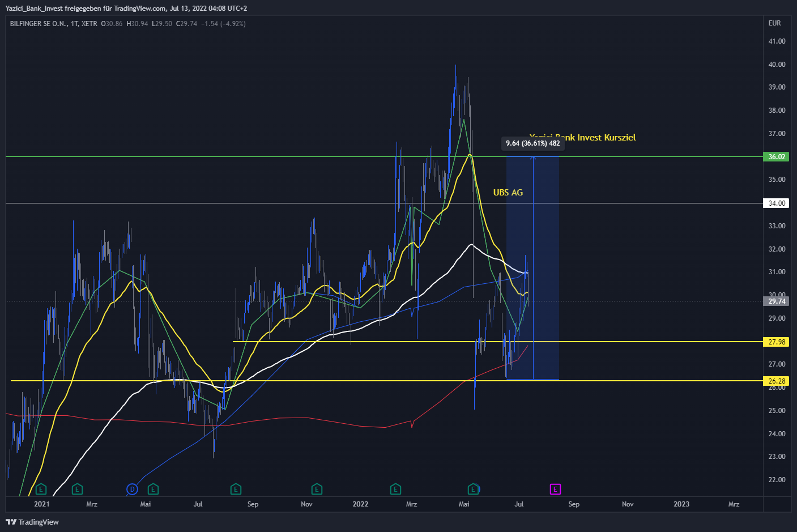Select the yellow 27.98 price label
The height and width of the screenshot is (532, 797).
coord(776,342)
